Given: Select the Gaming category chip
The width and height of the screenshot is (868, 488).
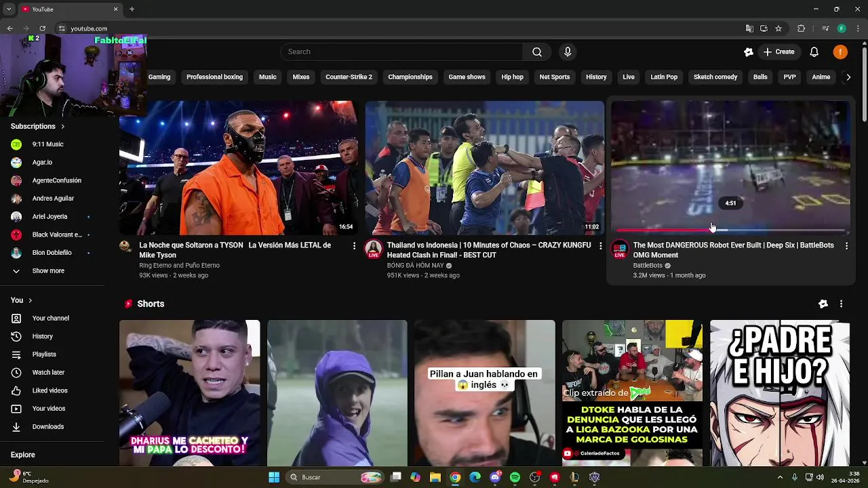Looking at the screenshot, I should click(159, 77).
